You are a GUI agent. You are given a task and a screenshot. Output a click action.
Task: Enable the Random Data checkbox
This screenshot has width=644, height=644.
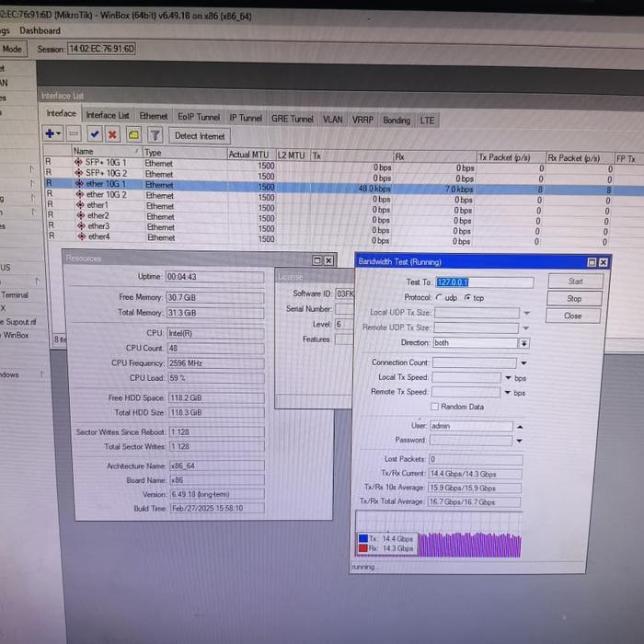[x=435, y=407]
